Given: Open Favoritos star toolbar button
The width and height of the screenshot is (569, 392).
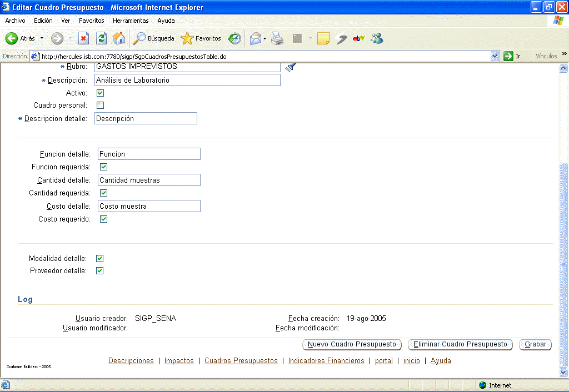Looking at the screenshot, I should 201,38.
